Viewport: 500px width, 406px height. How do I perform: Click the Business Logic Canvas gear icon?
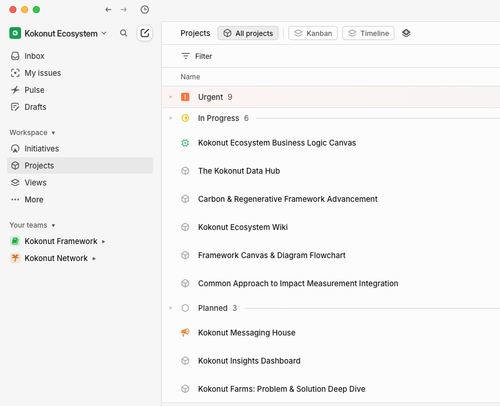point(185,143)
